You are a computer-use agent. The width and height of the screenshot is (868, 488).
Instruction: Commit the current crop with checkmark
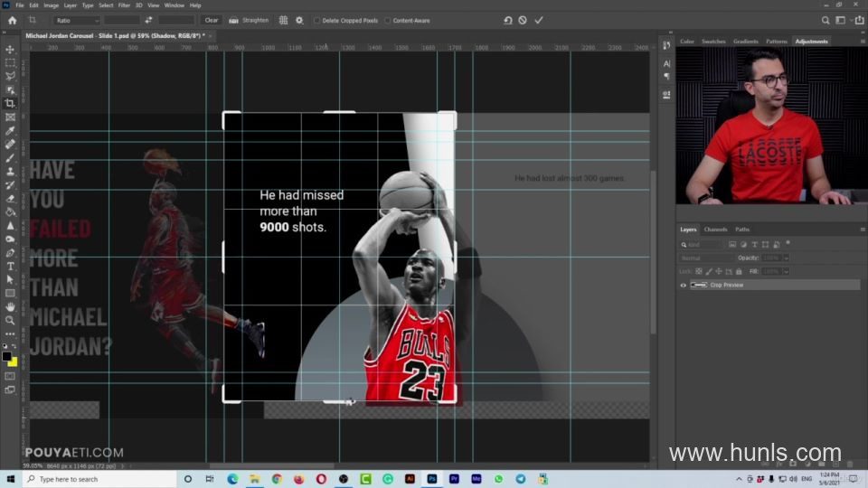point(539,21)
